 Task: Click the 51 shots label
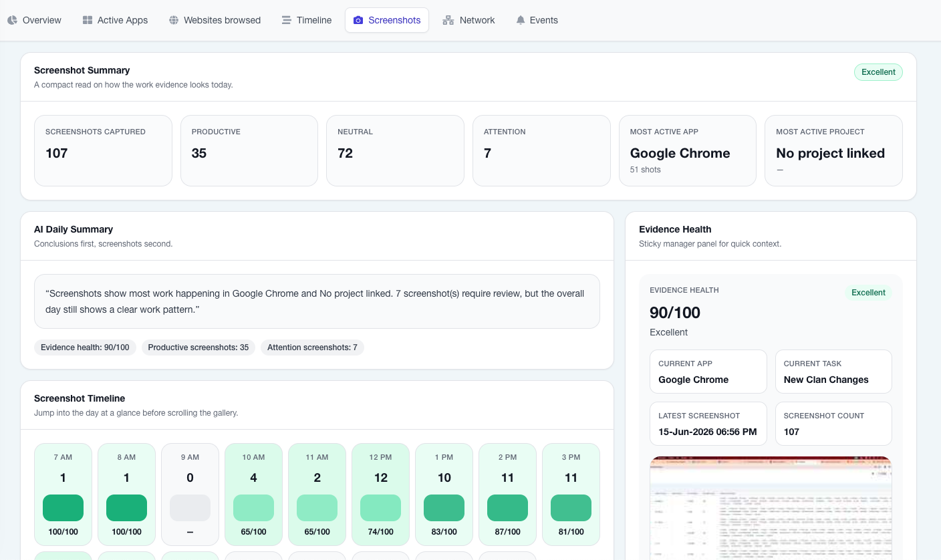[x=645, y=170]
